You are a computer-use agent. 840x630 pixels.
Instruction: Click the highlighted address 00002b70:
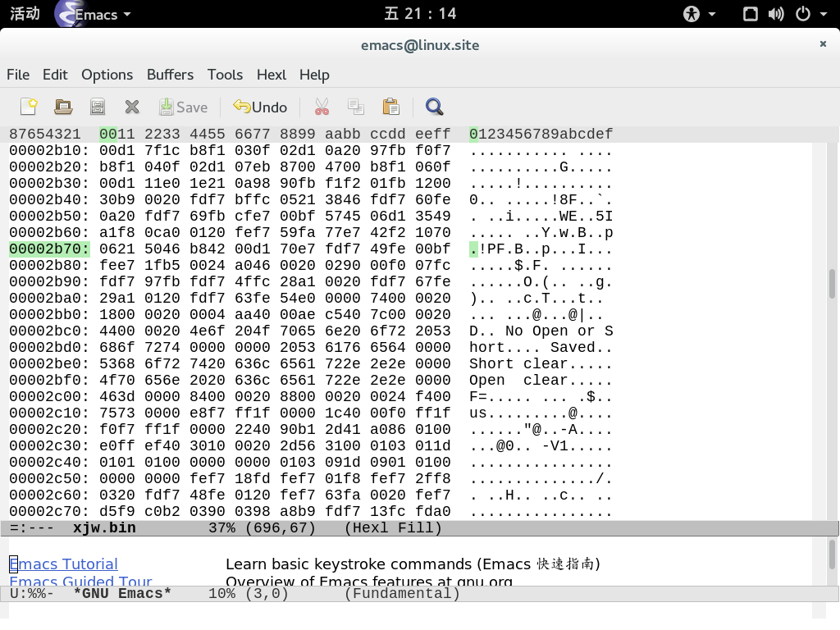click(x=49, y=249)
